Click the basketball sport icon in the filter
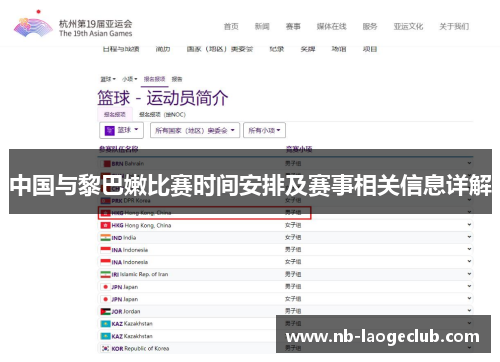500x362 pixels. [110, 130]
